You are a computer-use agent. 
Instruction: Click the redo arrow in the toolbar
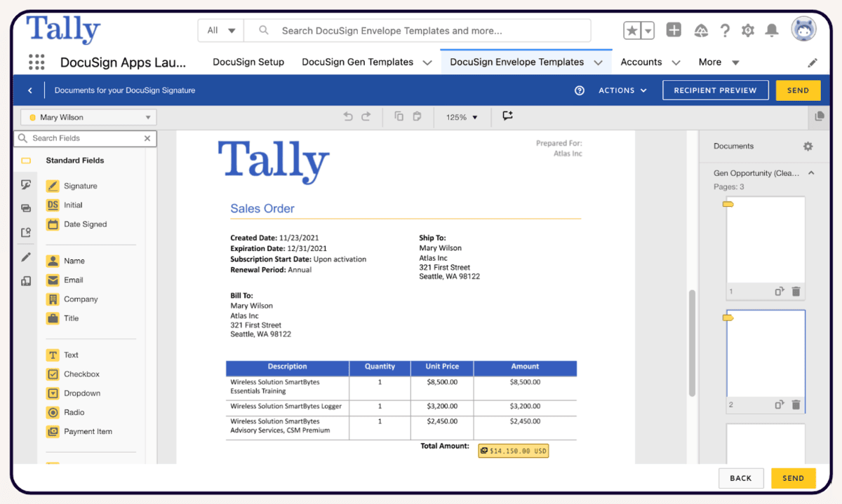(366, 117)
